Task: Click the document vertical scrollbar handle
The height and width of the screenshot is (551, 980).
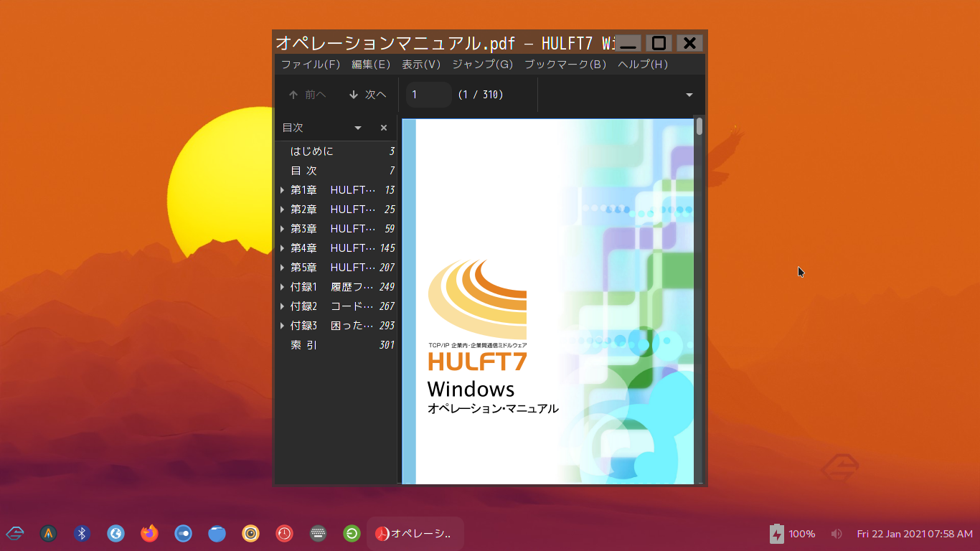Action: pos(699,126)
